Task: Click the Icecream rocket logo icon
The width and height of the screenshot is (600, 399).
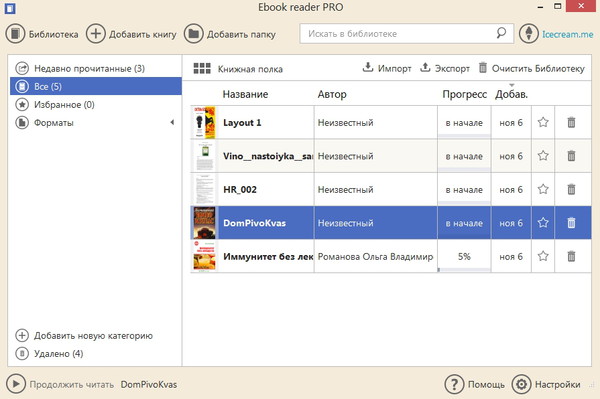Action: tap(528, 34)
